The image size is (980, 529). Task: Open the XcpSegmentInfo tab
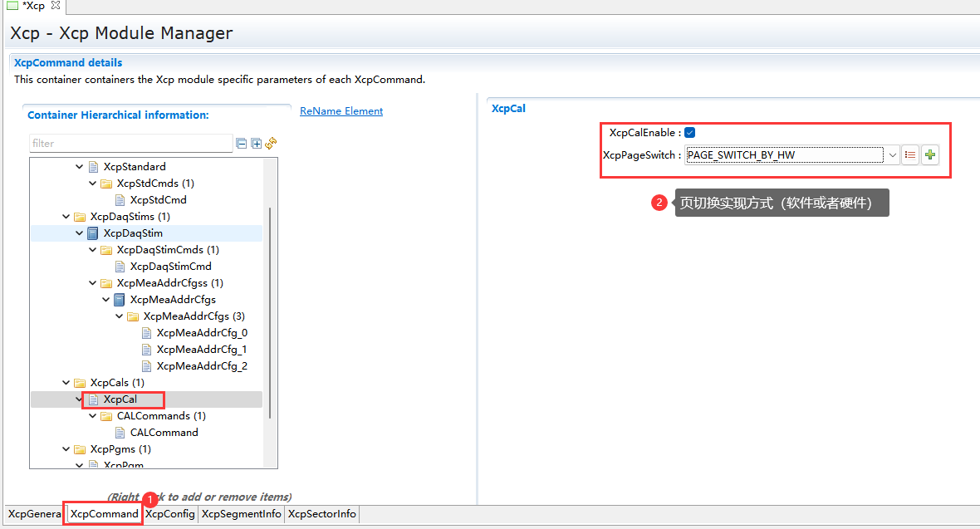point(242,514)
